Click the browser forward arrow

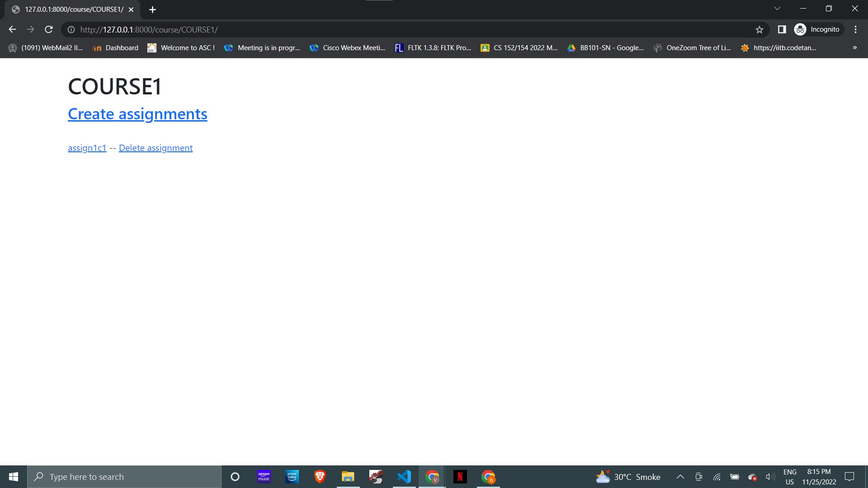(30, 29)
